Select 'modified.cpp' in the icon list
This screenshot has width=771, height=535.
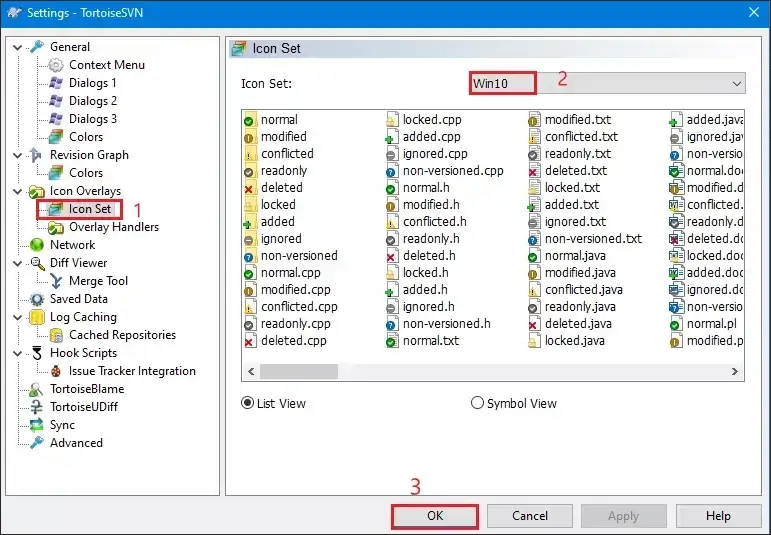pos(296,290)
